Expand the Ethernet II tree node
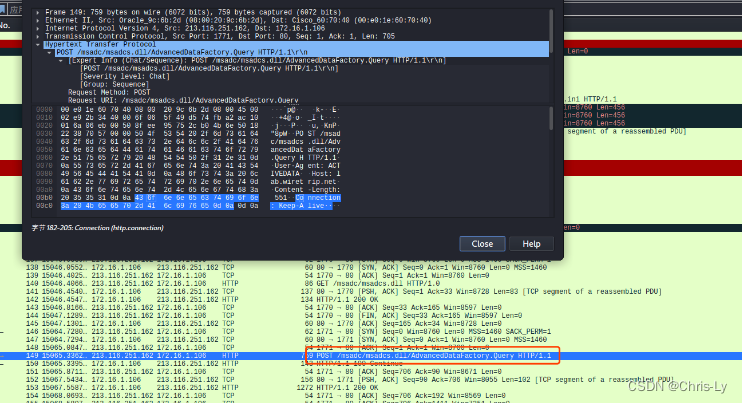This screenshot has height=403, width=742. tap(38, 21)
